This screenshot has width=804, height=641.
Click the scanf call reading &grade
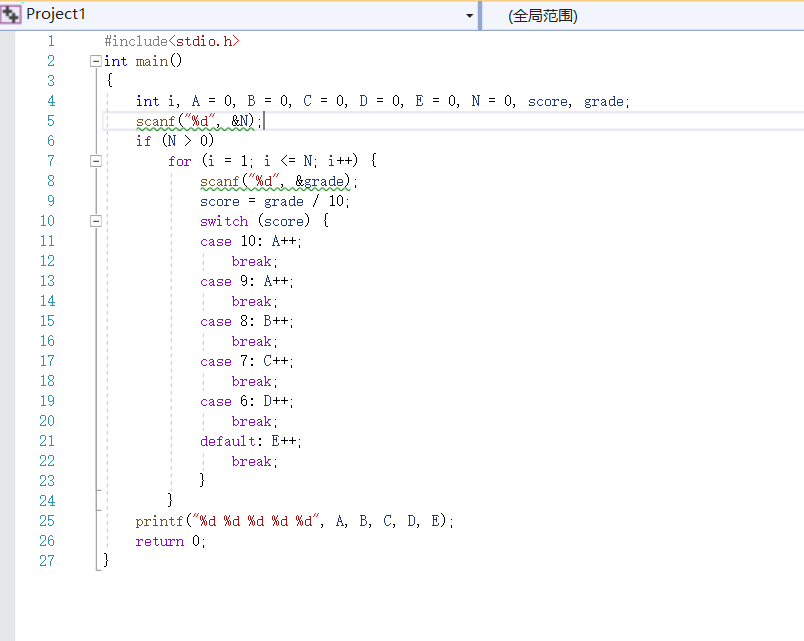[x=277, y=181]
